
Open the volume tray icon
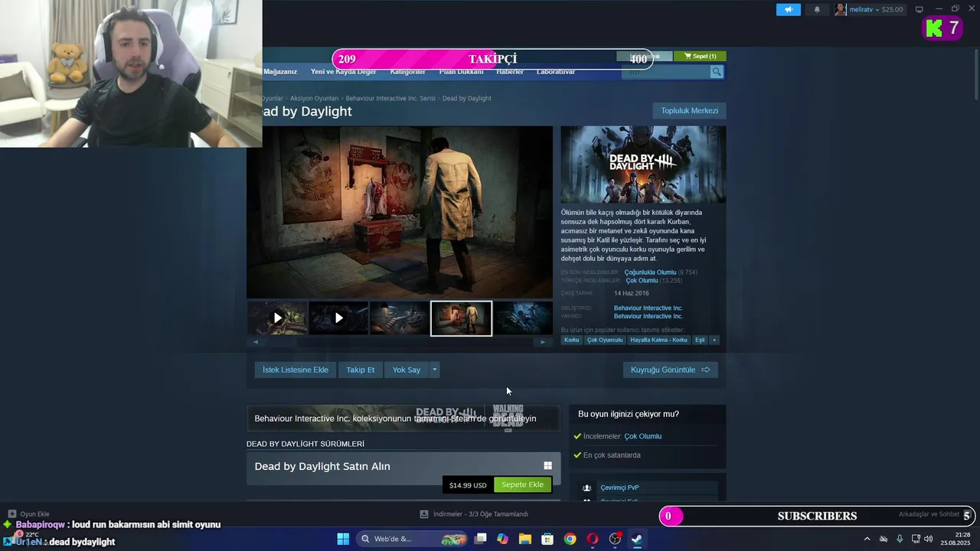pos(929,539)
